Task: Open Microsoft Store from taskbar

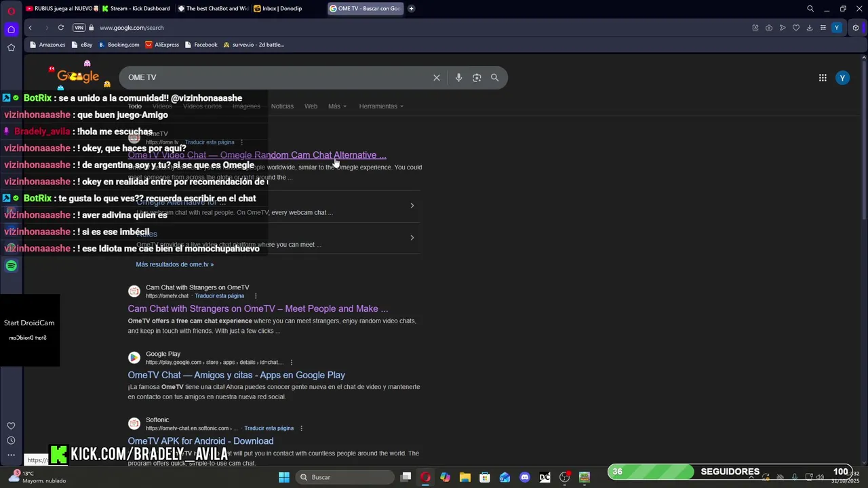Action: (x=485, y=477)
